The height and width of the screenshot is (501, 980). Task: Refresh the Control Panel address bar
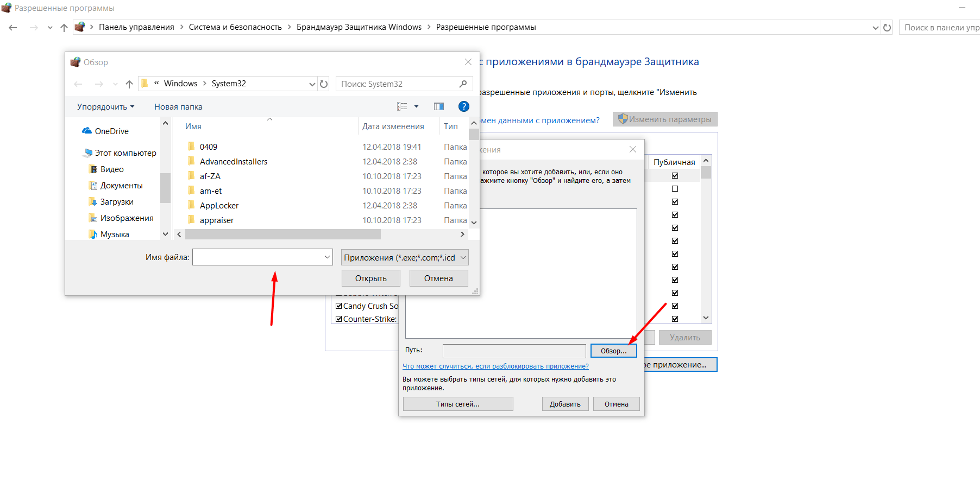click(x=887, y=27)
